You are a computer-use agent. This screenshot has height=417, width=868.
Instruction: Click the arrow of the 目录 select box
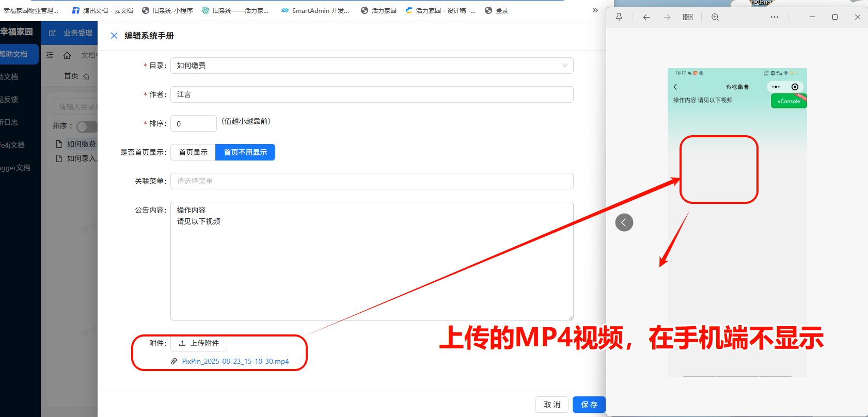pos(564,66)
